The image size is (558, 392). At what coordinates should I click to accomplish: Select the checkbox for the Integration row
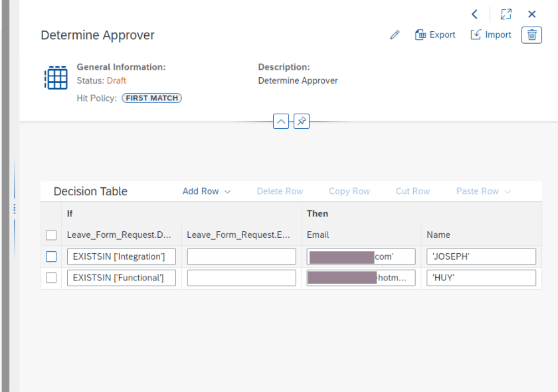coord(51,256)
